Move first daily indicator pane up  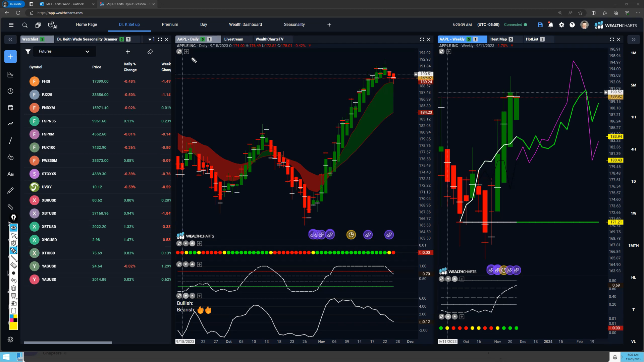(x=192, y=244)
